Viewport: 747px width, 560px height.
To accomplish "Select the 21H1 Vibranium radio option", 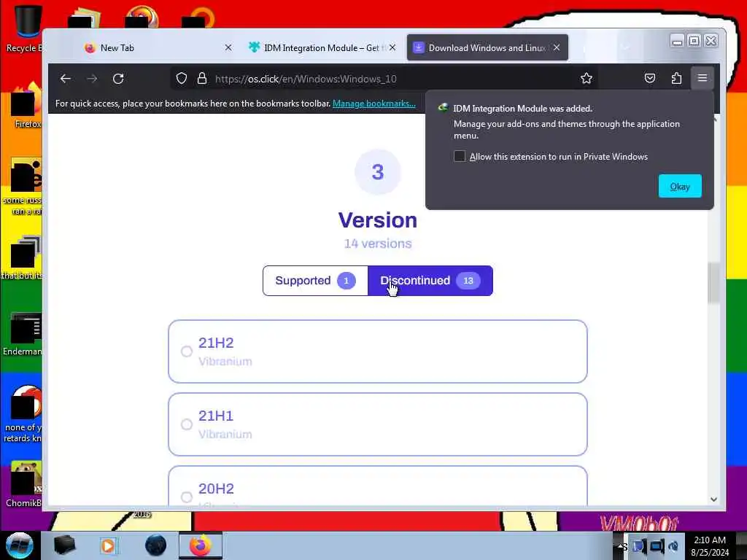I will [x=186, y=424].
